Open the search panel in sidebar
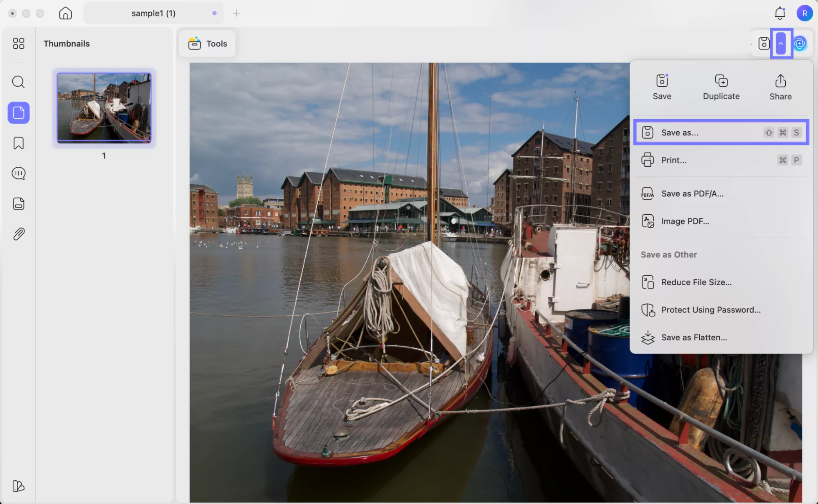The height and width of the screenshot is (504, 818). [x=18, y=82]
